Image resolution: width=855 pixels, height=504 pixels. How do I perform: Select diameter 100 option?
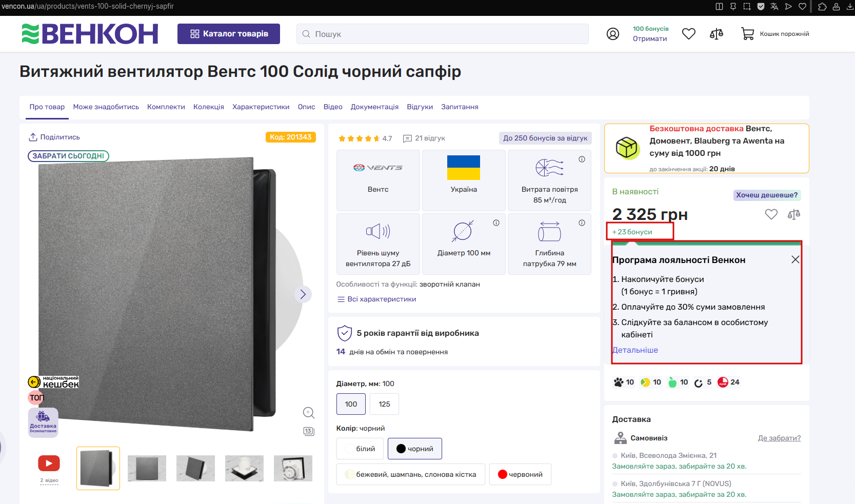[351, 404]
